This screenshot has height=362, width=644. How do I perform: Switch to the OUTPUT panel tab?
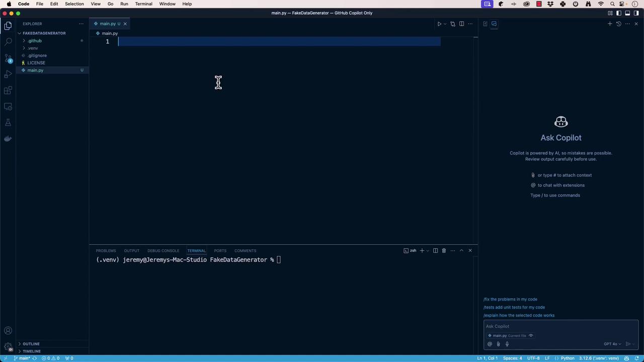tap(132, 250)
